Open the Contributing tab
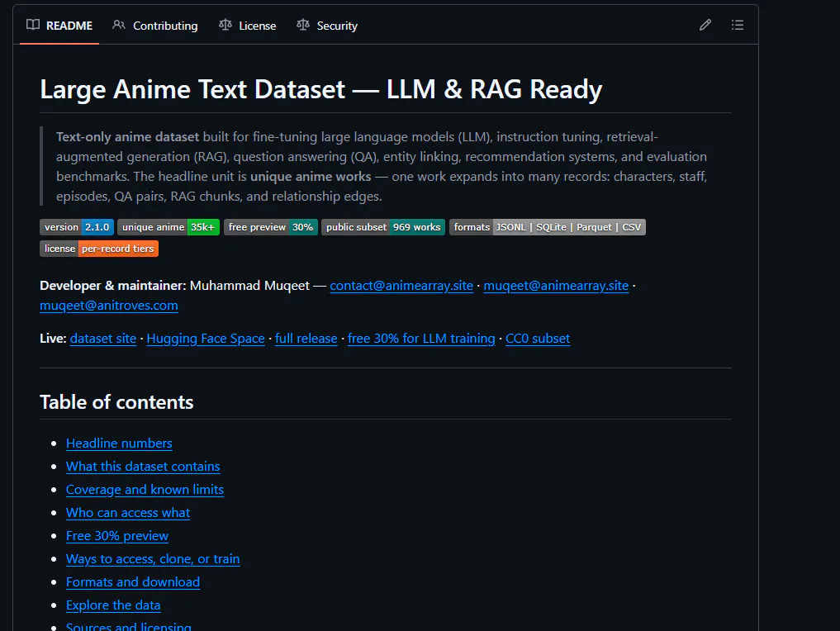The height and width of the screenshot is (631, 840). (x=155, y=26)
